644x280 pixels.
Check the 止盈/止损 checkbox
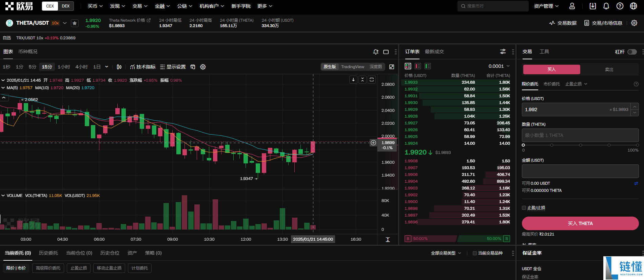click(524, 208)
